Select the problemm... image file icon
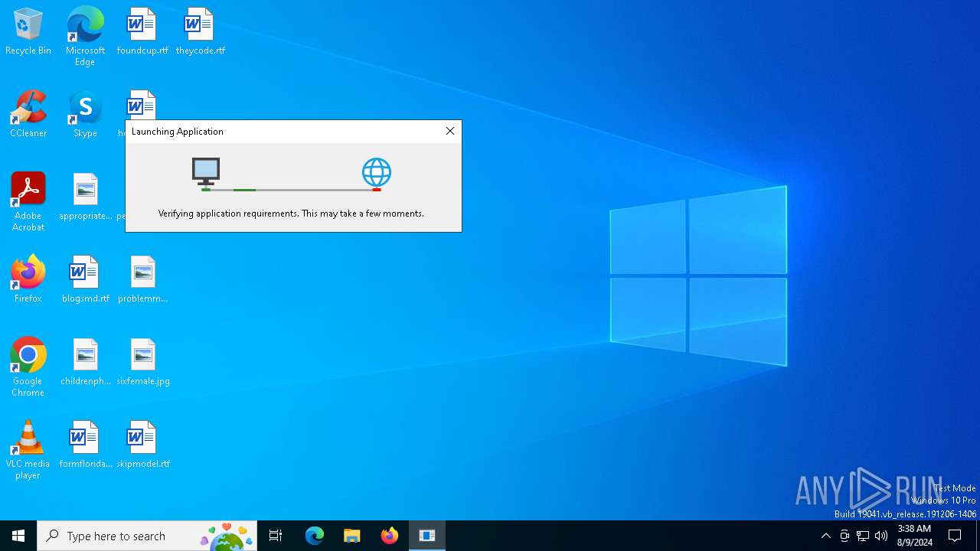This screenshot has width=980, height=551. point(143,279)
